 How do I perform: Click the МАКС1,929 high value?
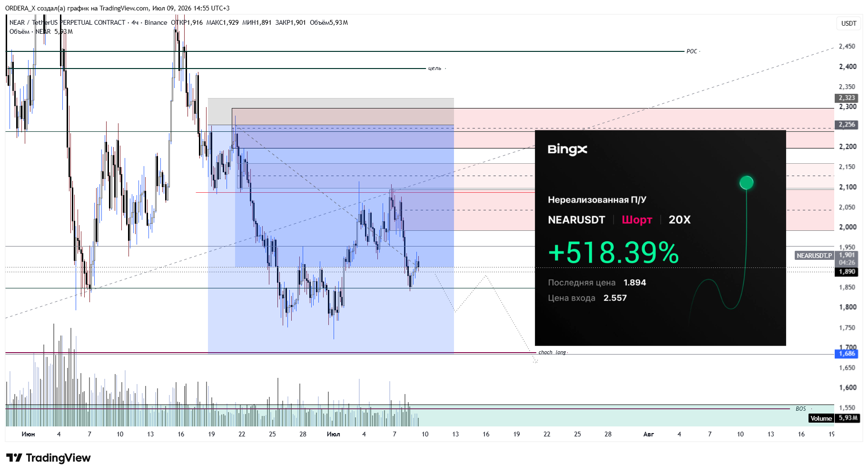click(x=222, y=22)
